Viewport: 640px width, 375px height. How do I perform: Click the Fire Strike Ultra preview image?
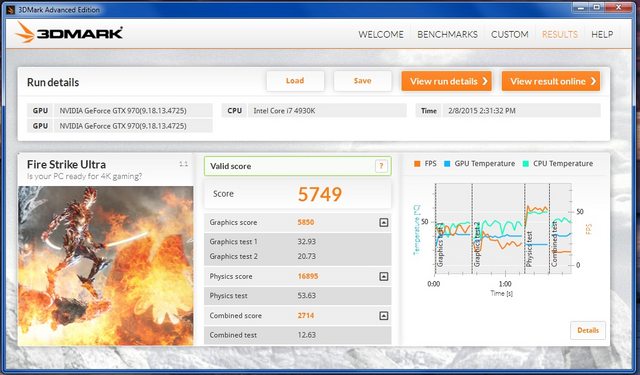[105, 266]
